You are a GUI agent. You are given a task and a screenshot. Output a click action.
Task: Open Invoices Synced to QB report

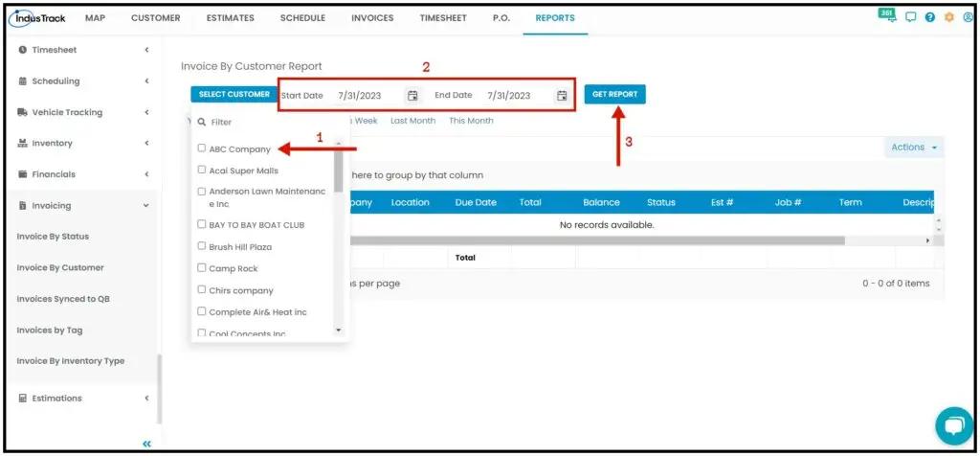(x=63, y=299)
